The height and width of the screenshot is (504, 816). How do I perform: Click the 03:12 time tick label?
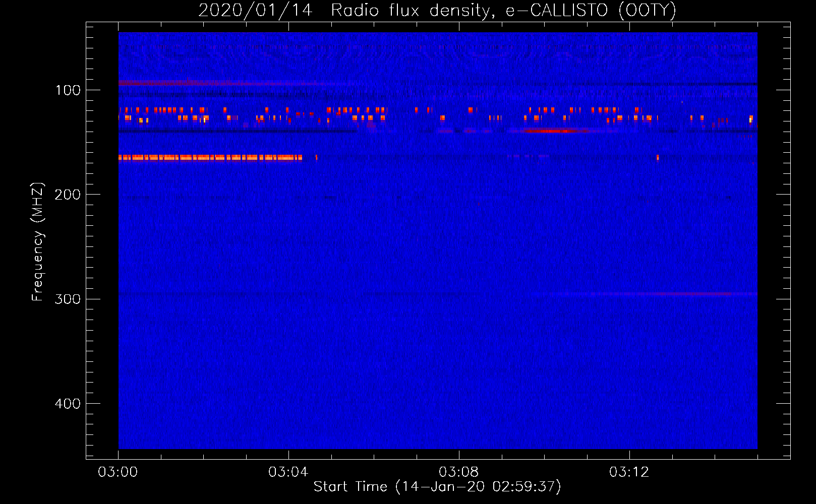629,472
